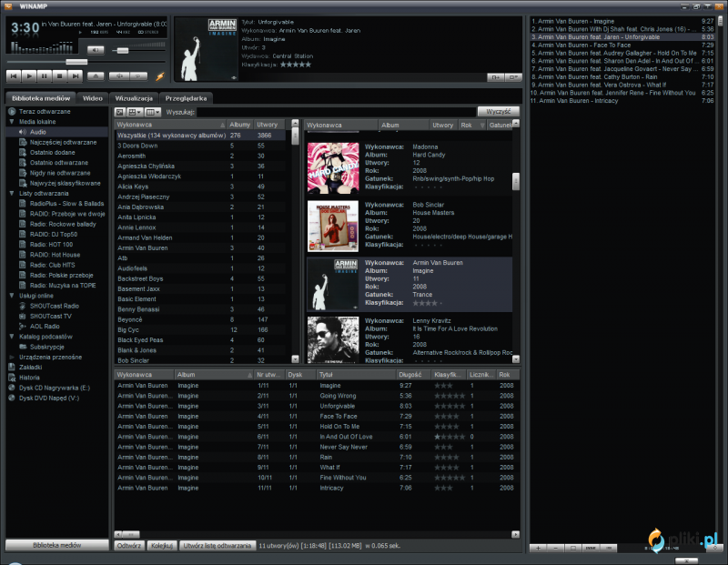
Task: Pause the current song
Action: 44,76
